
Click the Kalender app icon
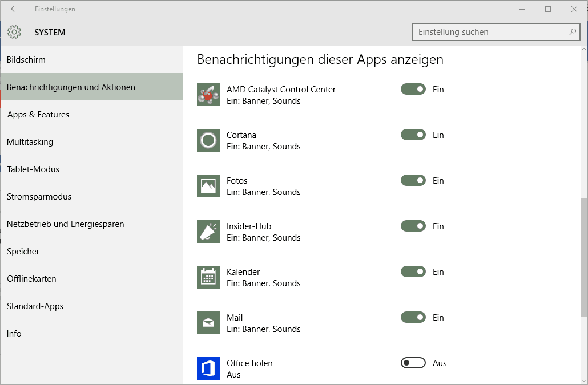click(208, 277)
